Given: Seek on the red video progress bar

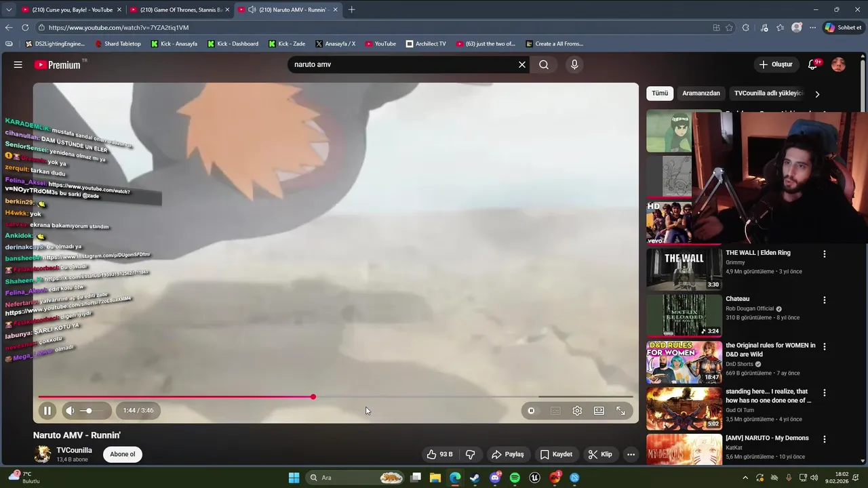Looking at the screenshot, I should (336, 396).
